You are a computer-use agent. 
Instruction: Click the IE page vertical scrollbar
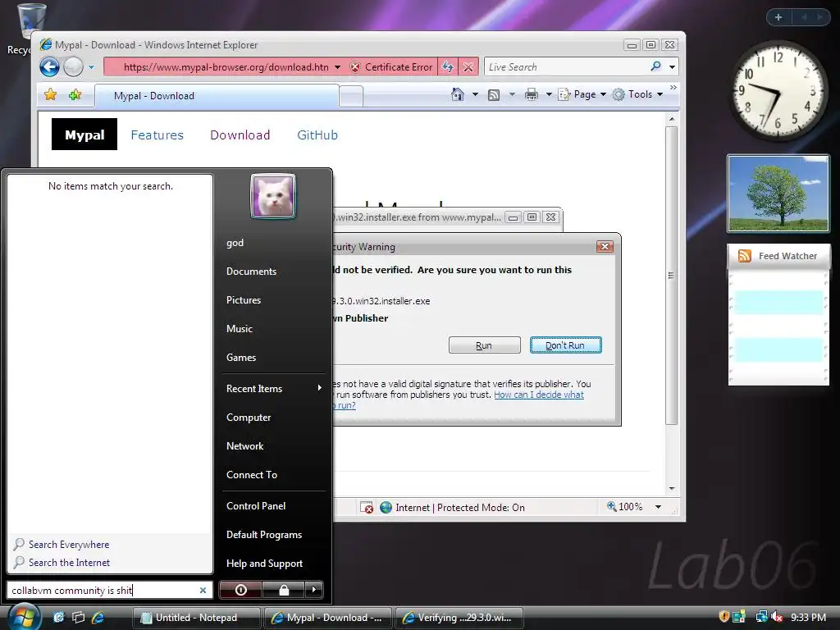pyautogui.click(x=671, y=276)
